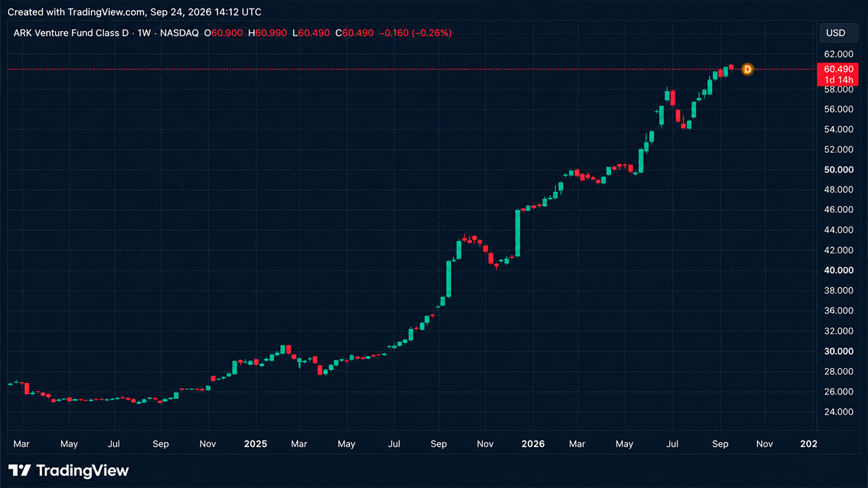
Task: Click the orange D dividend marker
Action: tap(747, 69)
